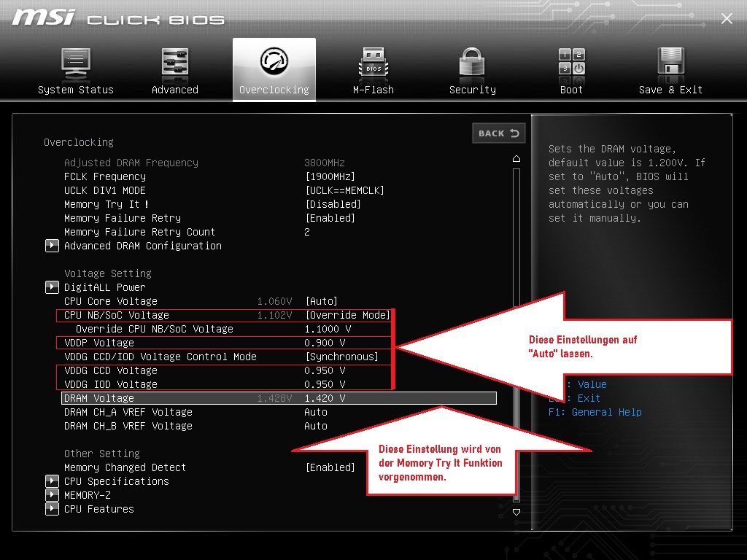
Task: Expand CPU Specifications arrow
Action: [52, 481]
